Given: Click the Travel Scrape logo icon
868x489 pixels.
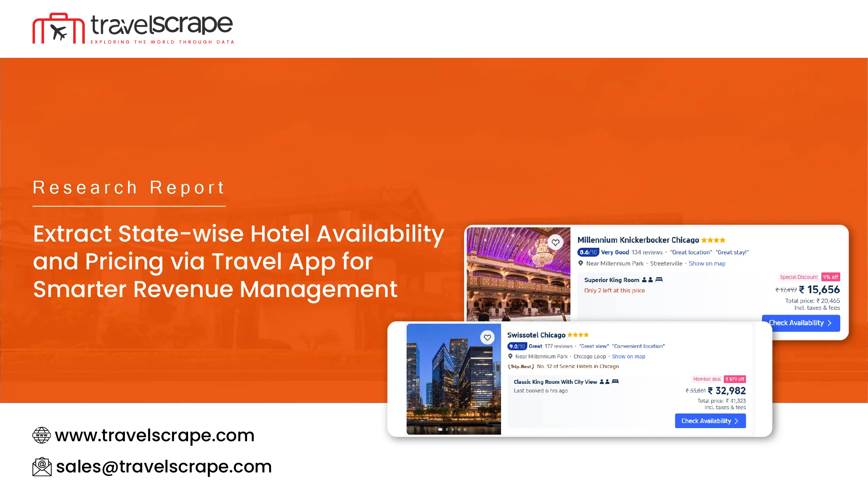Looking at the screenshot, I should click(x=58, y=30).
